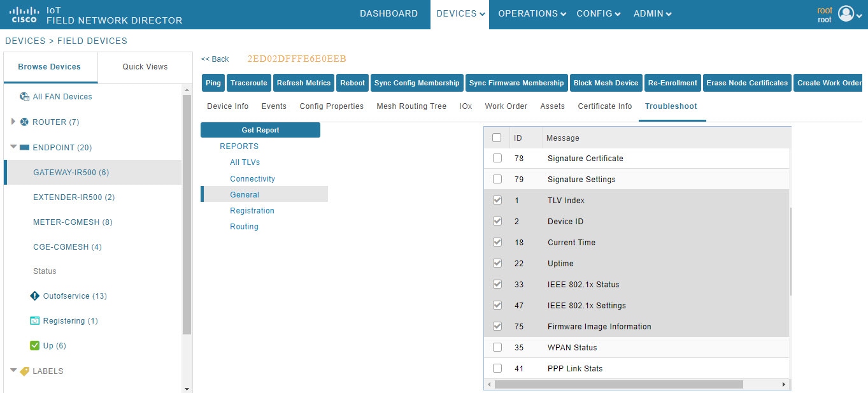
Task: Click the Get Report button
Action: coord(260,130)
